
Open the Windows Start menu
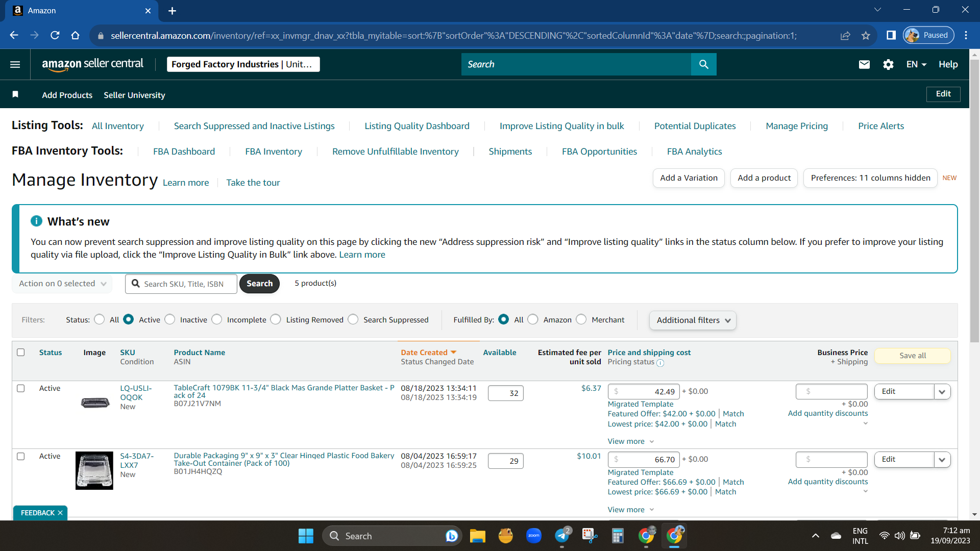(306, 536)
